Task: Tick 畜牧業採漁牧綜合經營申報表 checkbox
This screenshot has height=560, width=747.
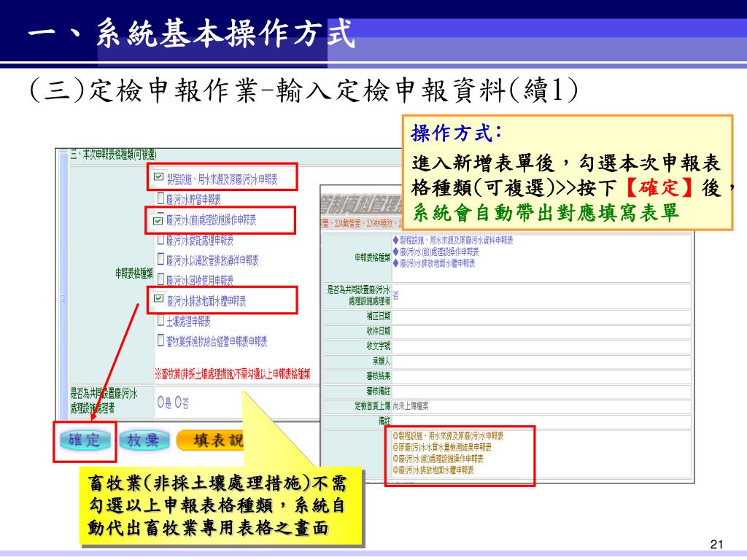Action: pyautogui.click(x=160, y=340)
